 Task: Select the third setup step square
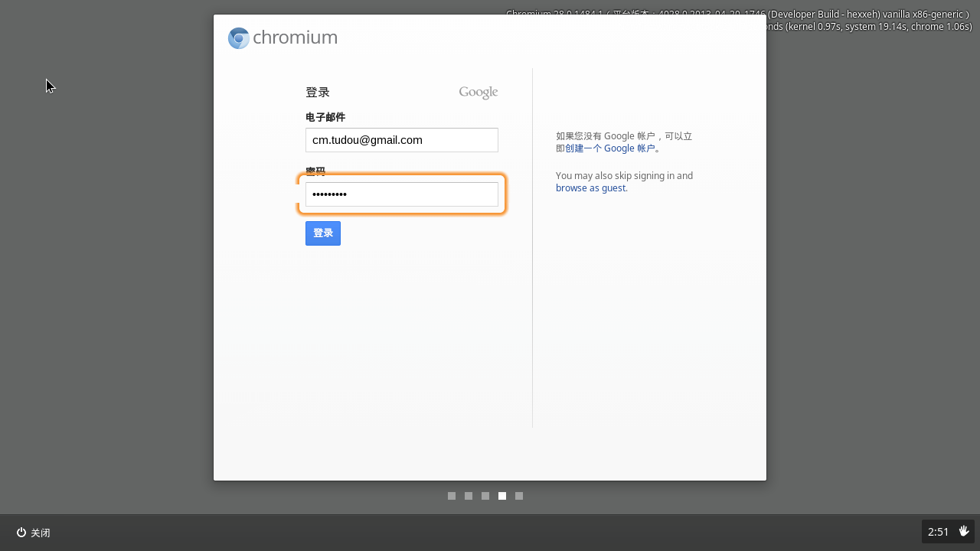click(x=485, y=496)
